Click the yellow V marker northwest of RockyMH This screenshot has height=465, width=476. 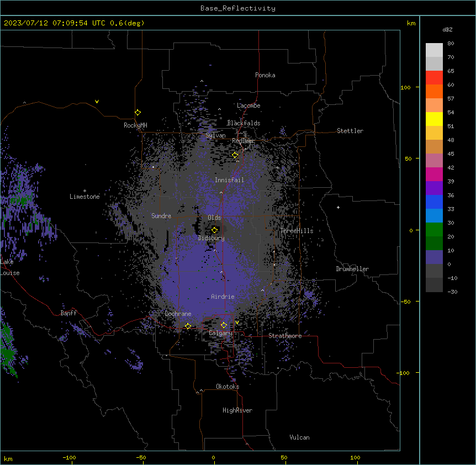tap(97, 102)
